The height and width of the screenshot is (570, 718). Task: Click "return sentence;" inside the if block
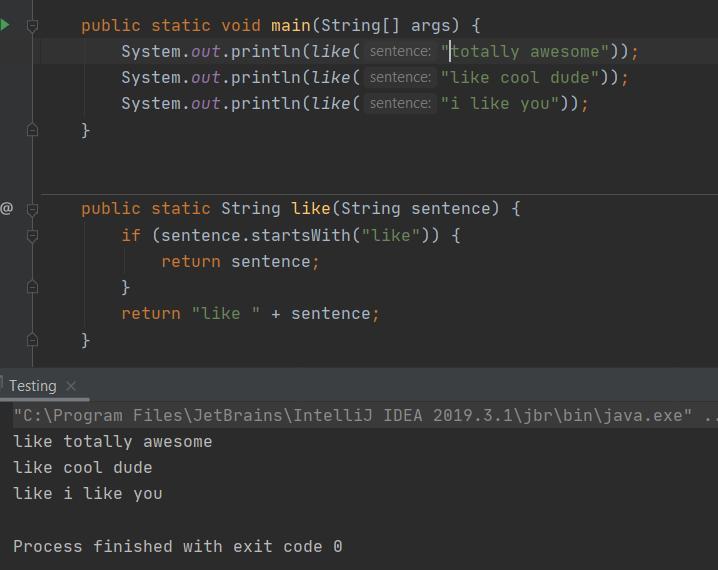click(x=240, y=261)
